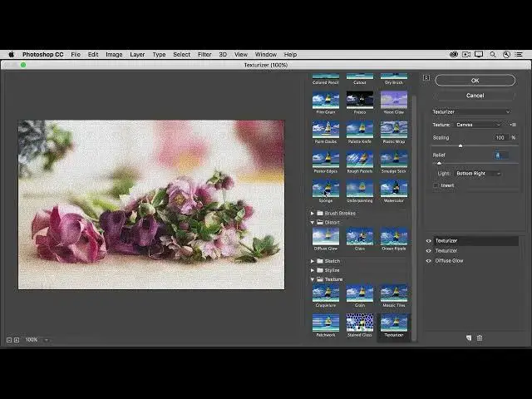Open the Image menu
The image size is (532, 399).
[x=114, y=54]
